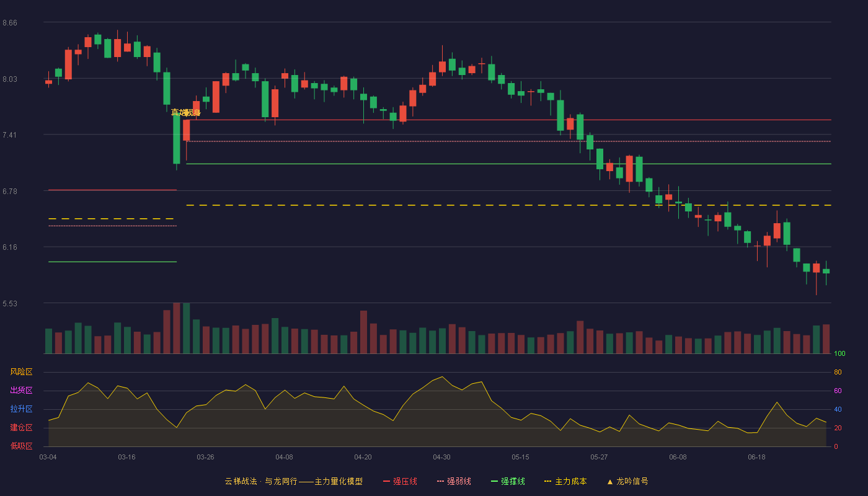868x496 pixels.
Task: Click the pink dotted 强弱线 marker icon
Action: (x=440, y=481)
